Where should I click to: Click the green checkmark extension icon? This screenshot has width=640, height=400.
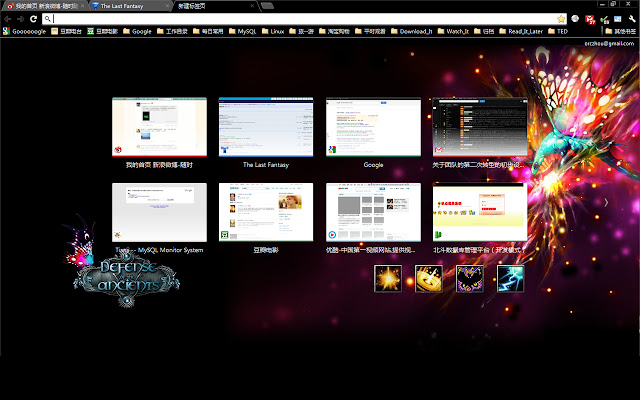[604, 19]
